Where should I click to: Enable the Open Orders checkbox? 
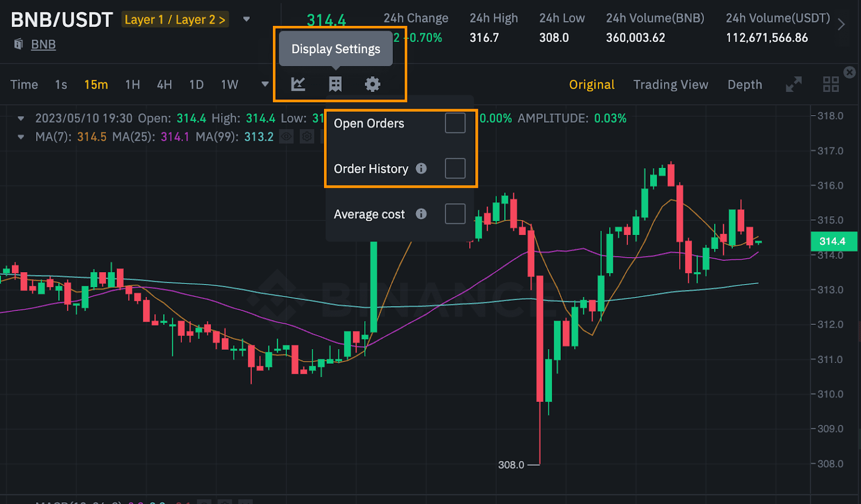455,123
